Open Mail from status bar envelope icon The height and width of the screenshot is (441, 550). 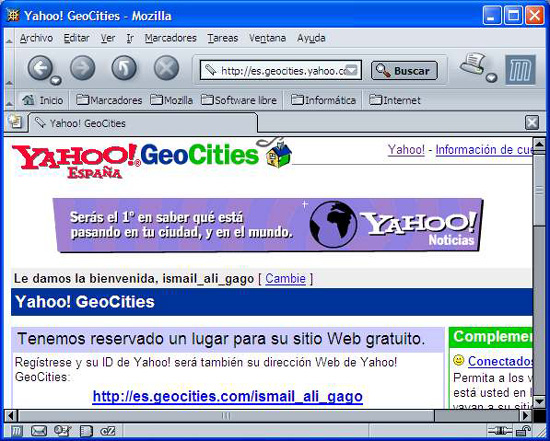39,431
